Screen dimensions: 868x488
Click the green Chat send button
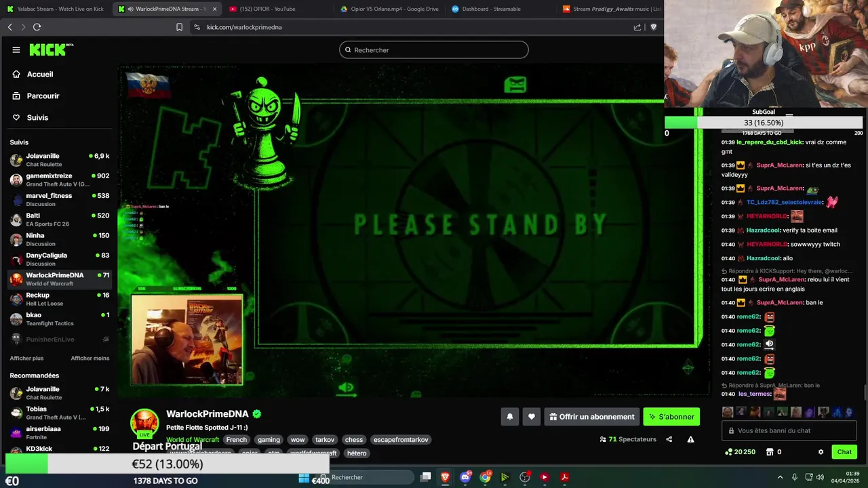tap(844, 452)
